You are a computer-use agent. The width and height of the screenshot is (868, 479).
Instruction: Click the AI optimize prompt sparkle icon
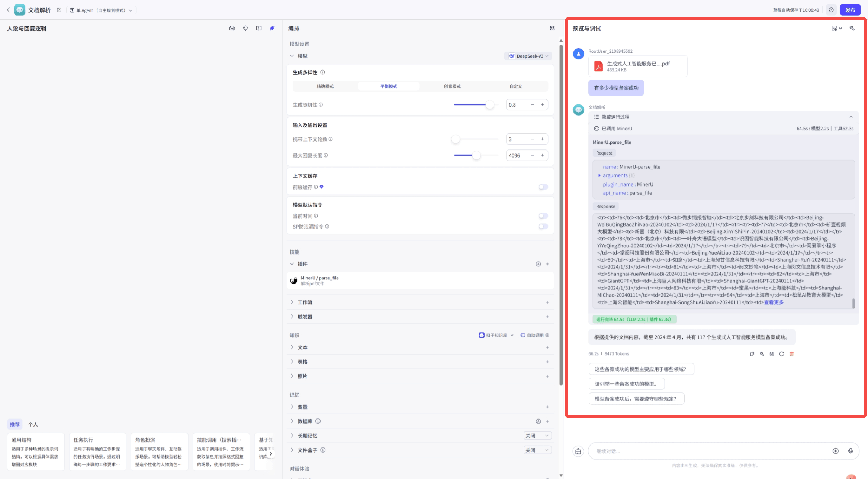[x=272, y=28]
